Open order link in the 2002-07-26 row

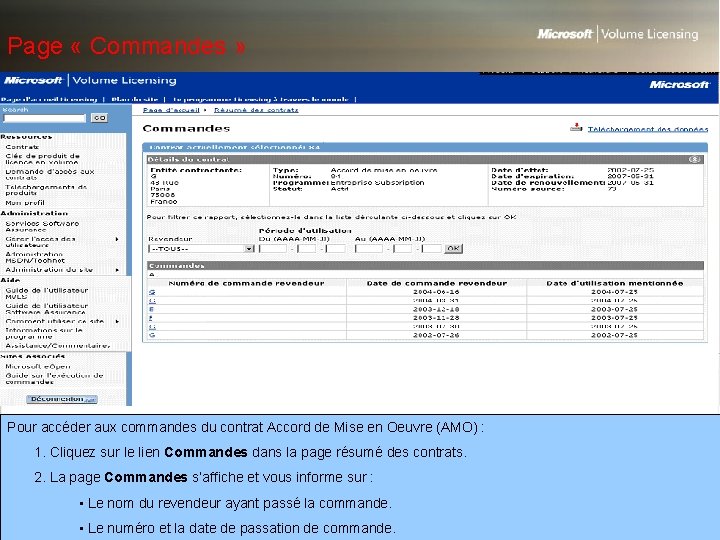click(152, 335)
